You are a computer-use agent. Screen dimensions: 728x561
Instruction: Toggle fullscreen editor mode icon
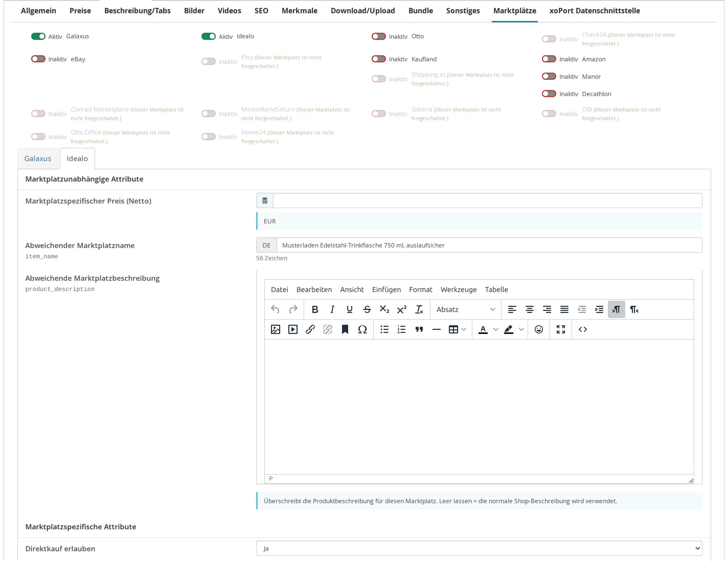[x=561, y=329]
